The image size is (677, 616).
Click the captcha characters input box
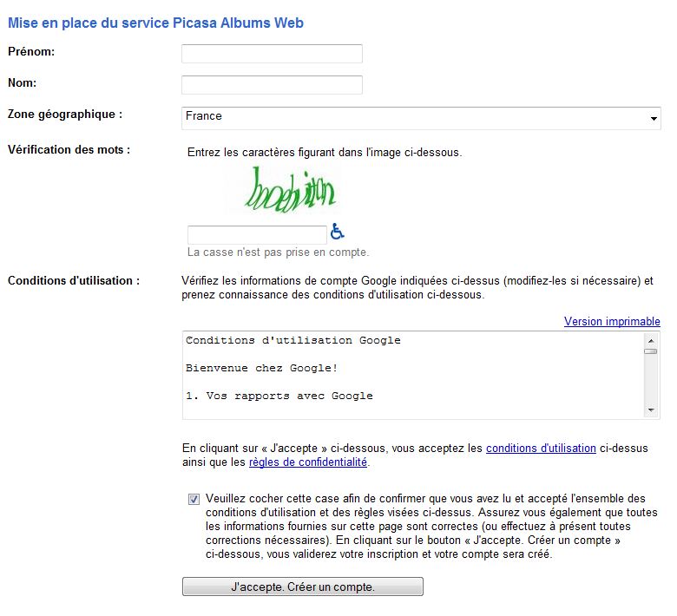point(257,235)
